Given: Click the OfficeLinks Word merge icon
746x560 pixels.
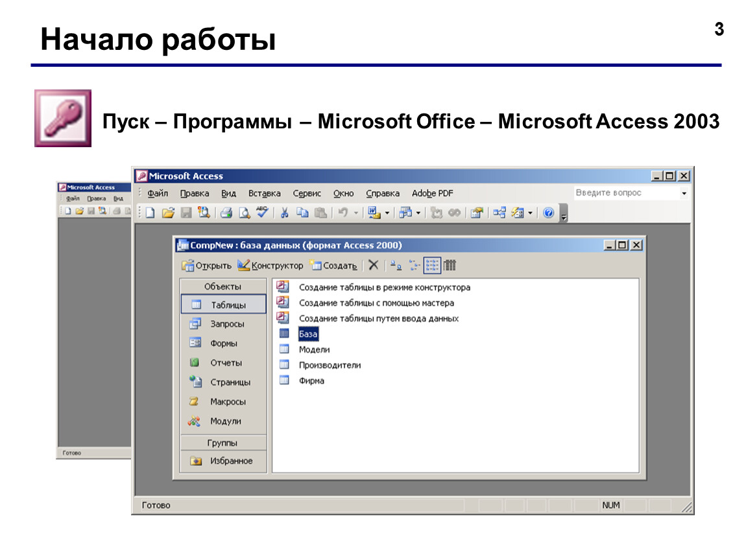Looking at the screenshot, I should [374, 213].
